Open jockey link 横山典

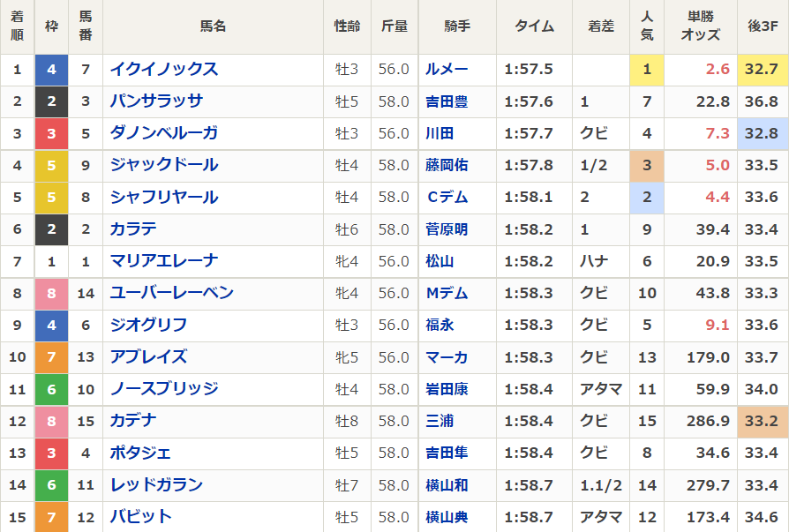pyautogui.click(x=447, y=517)
